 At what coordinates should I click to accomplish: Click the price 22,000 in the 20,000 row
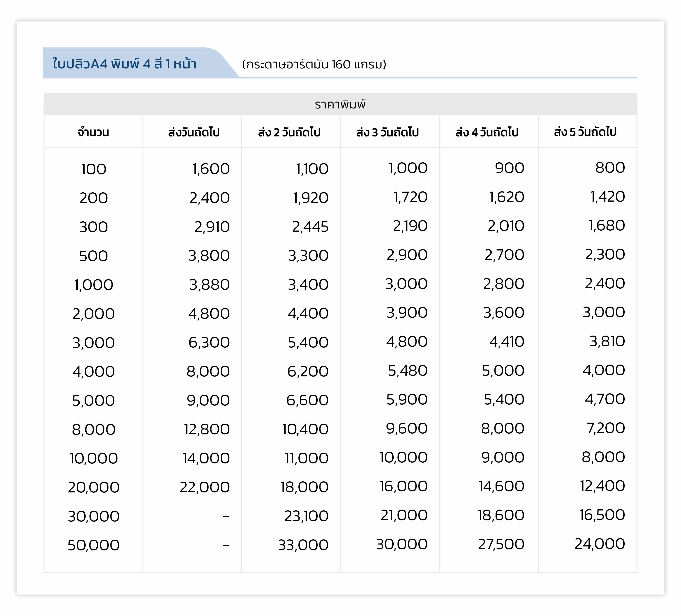205,487
